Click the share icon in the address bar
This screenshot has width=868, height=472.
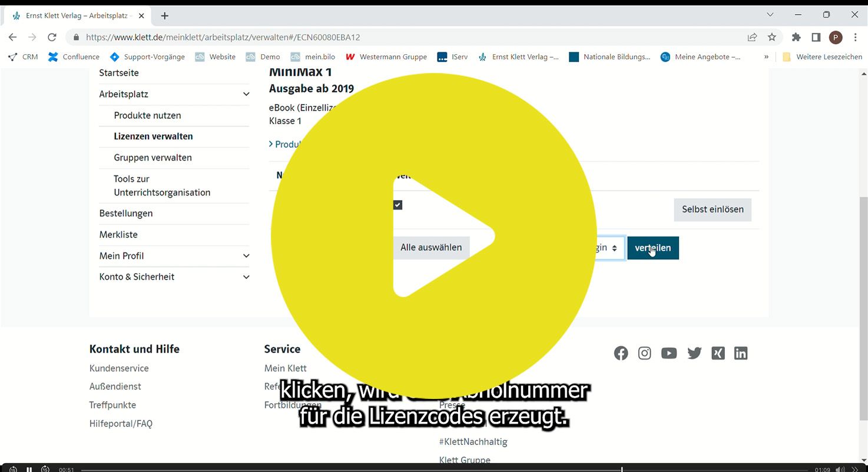click(752, 36)
